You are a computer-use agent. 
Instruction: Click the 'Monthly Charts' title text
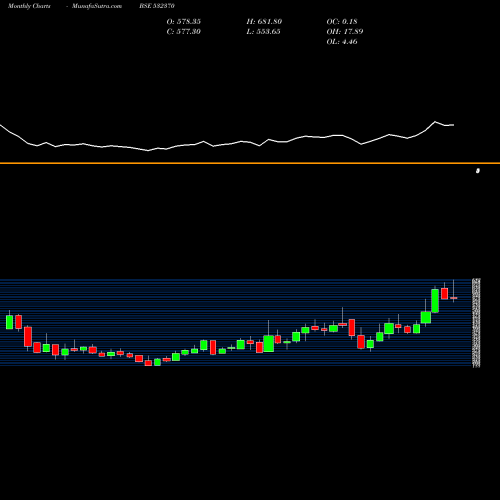pos(29,6)
